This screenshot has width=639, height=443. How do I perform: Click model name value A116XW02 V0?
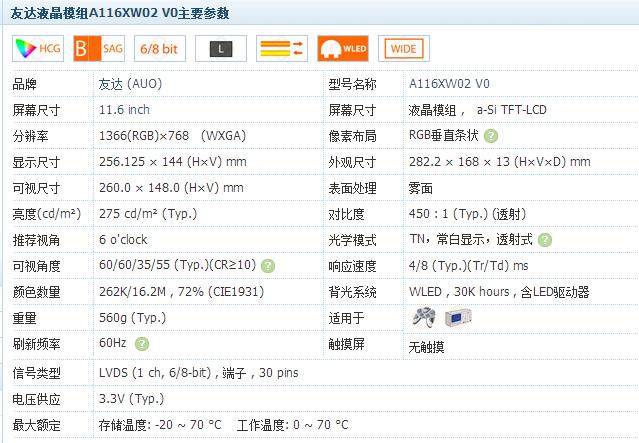pyautogui.click(x=449, y=84)
